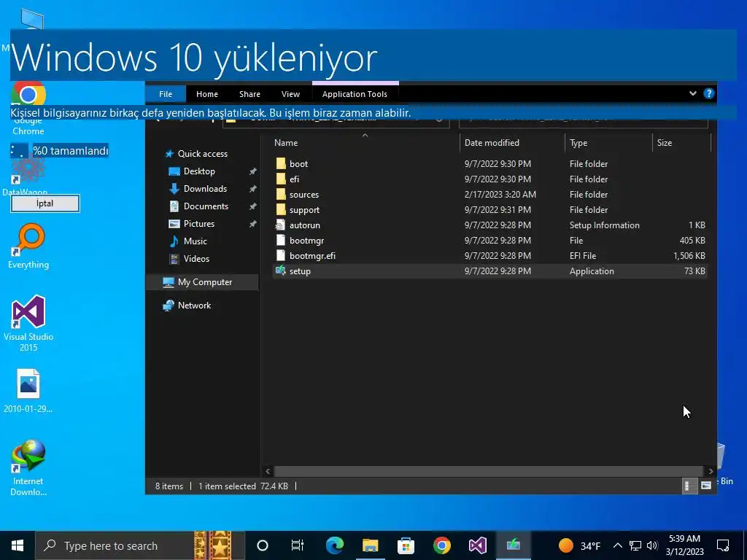Select the bootmgr file name
The height and width of the screenshot is (560, 747).
pyautogui.click(x=306, y=241)
